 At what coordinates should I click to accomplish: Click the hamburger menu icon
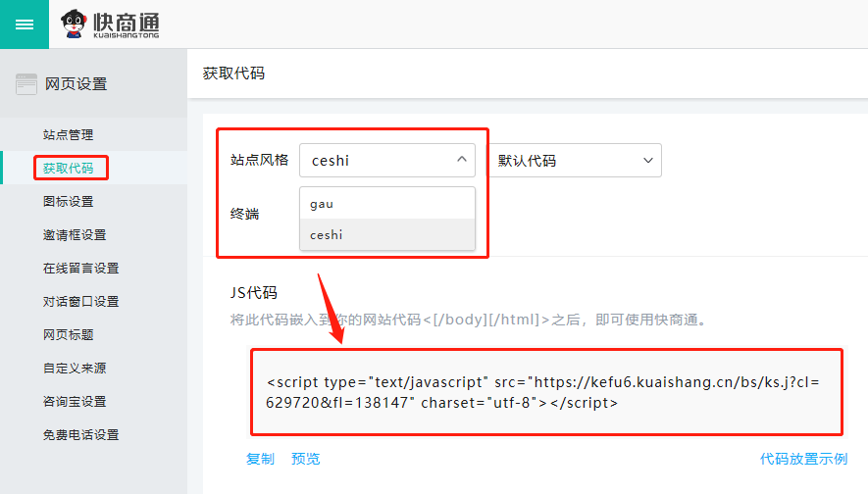point(25,25)
